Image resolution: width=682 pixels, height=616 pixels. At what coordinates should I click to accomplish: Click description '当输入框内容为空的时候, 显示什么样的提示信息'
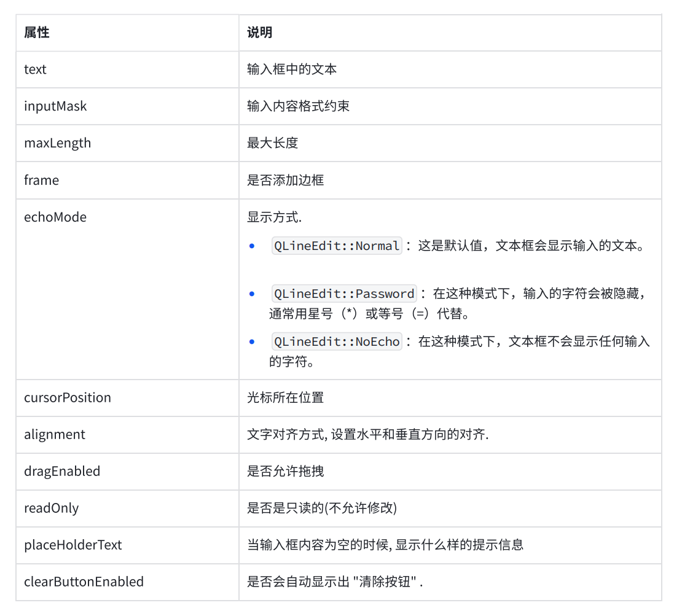click(x=385, y=545)
